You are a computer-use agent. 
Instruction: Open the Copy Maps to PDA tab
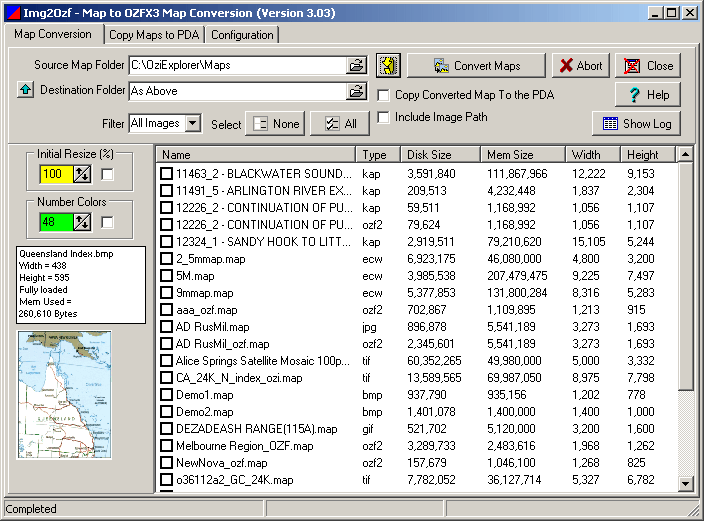[x=154, y=35]
